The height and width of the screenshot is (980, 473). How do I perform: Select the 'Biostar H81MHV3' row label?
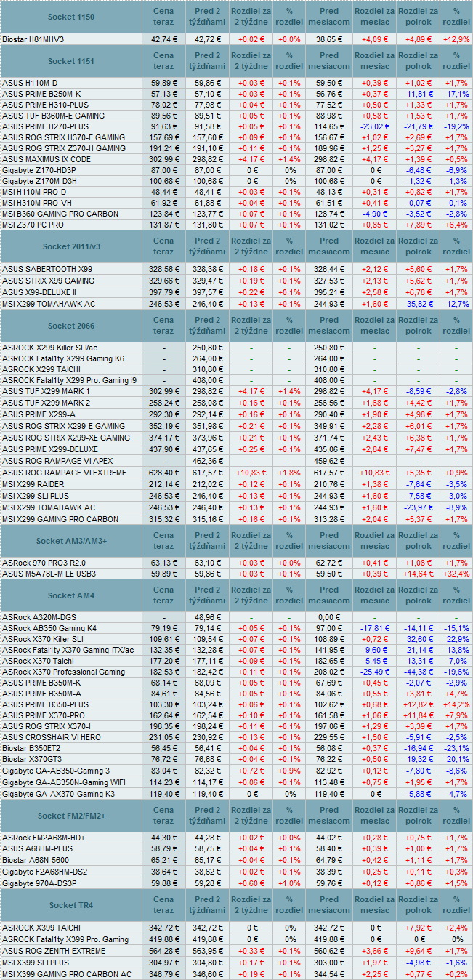pos(33,39)
